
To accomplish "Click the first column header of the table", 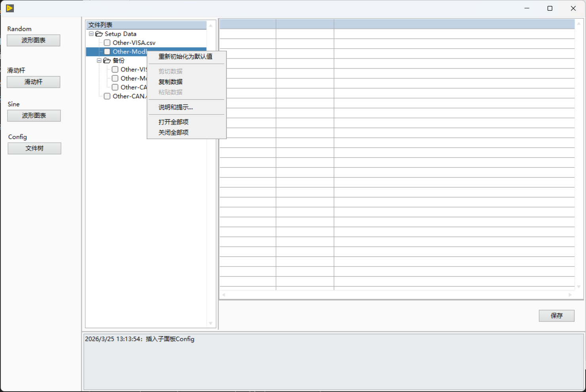I will point(248,24).
